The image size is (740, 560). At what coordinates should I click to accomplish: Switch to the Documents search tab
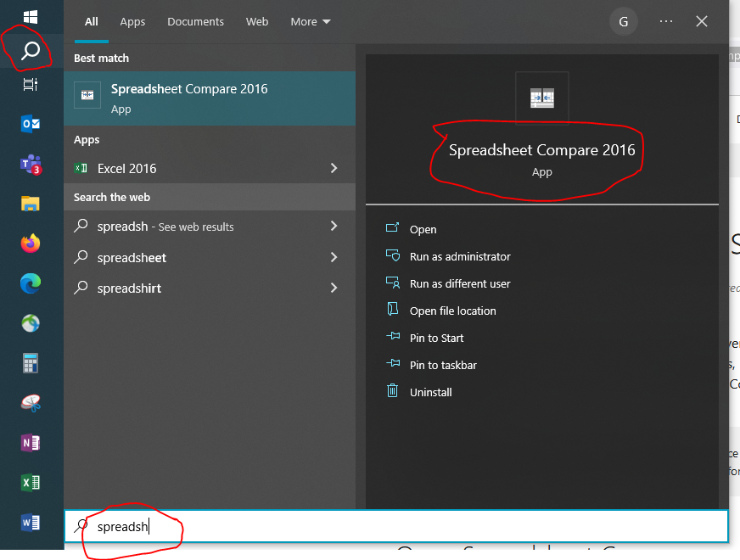coord(195,22)
